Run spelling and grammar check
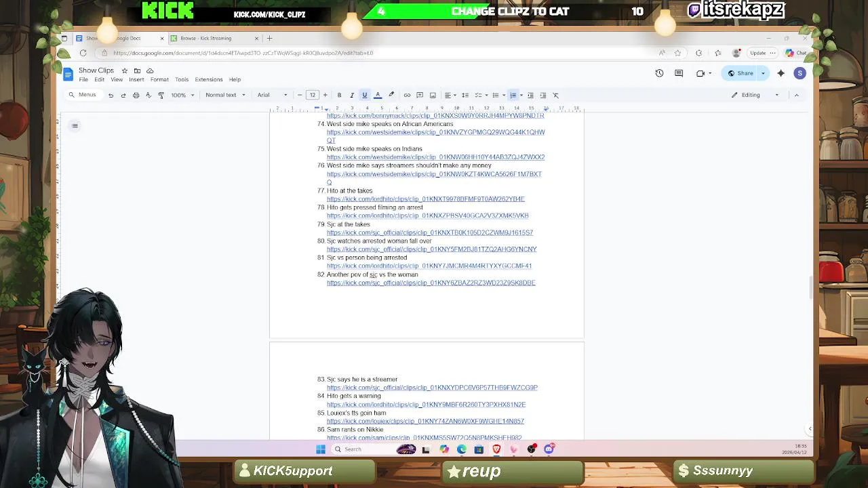Image resolution: width=868 pixels, height=488 pixels. click(149, 95)
